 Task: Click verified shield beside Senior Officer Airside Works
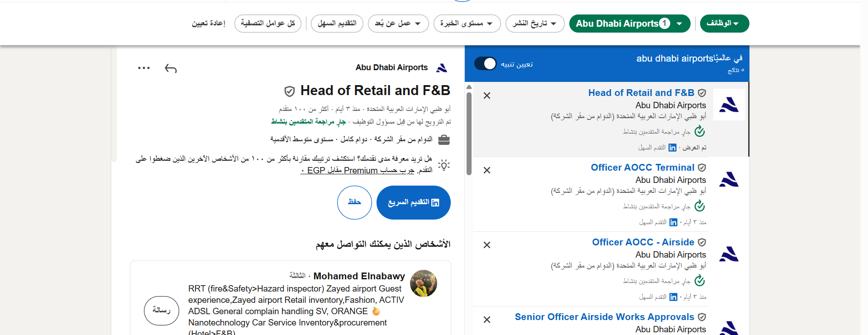(702, 317)
